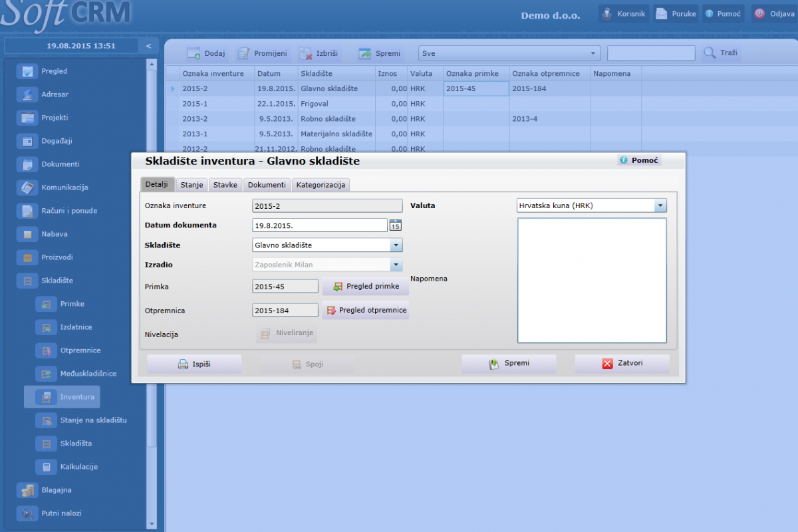
Task: Open the Dokumenti folder icon
Action: 27,164
